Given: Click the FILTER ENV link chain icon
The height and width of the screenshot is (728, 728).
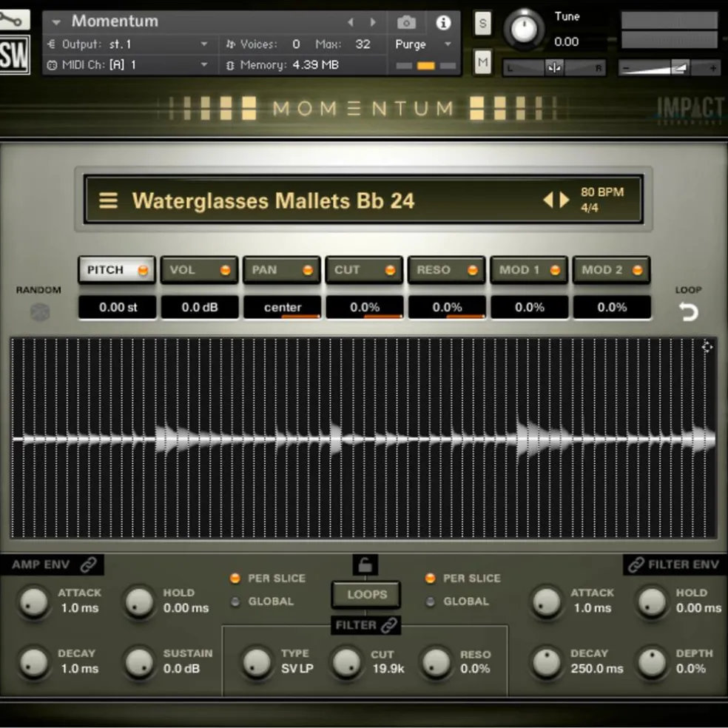Looking at the screenshot, I should [x=636, y=564].
